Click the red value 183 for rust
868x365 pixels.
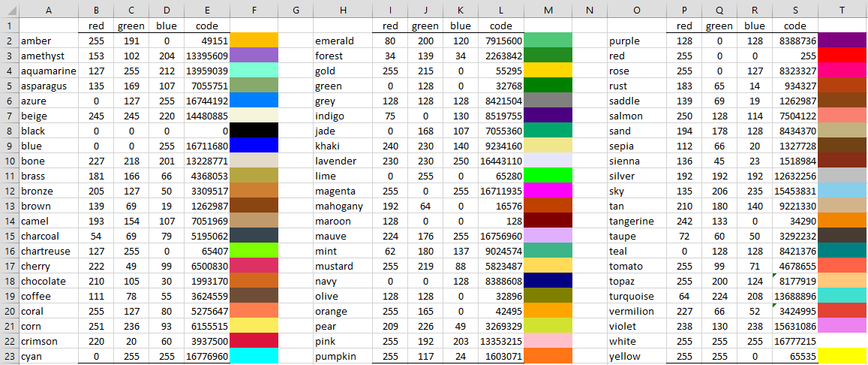point(685,86)
